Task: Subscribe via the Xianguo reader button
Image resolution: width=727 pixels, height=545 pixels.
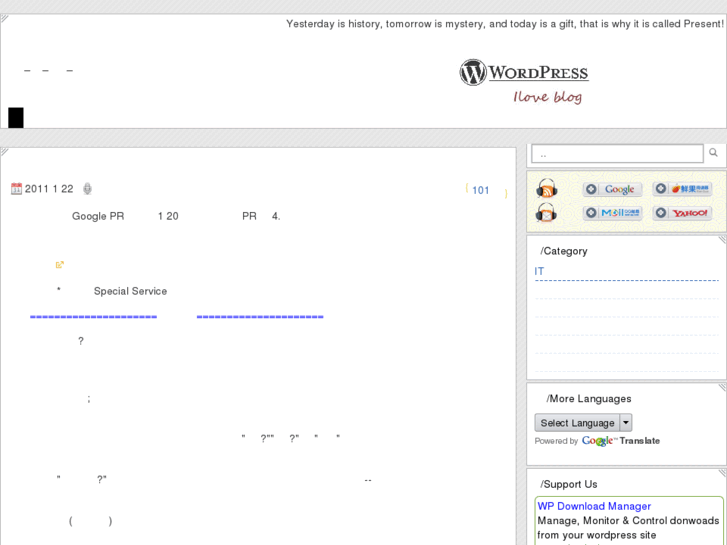Action: click(x=682, y=188)
